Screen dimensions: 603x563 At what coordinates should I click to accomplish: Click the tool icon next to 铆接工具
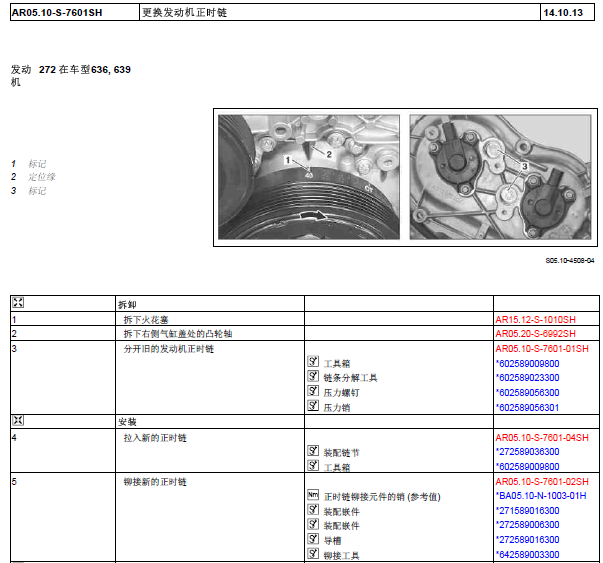[313, 553]
